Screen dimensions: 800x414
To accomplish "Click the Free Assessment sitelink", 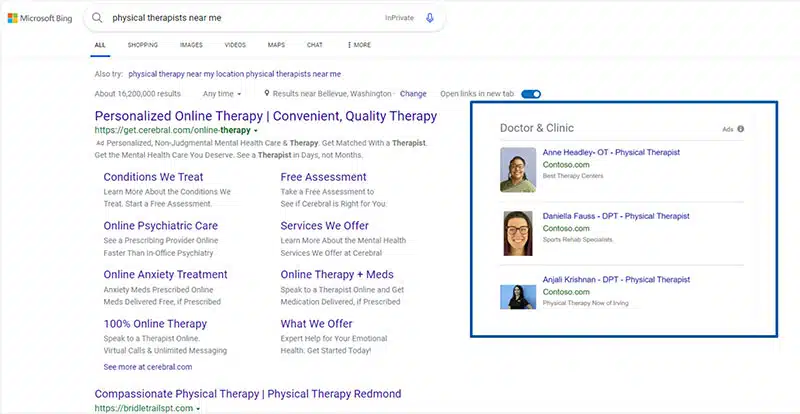I will [x=325, y=177].
